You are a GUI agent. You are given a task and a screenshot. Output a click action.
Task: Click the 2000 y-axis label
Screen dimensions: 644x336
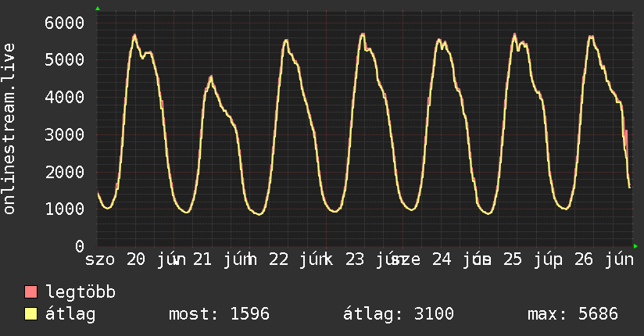65,172
